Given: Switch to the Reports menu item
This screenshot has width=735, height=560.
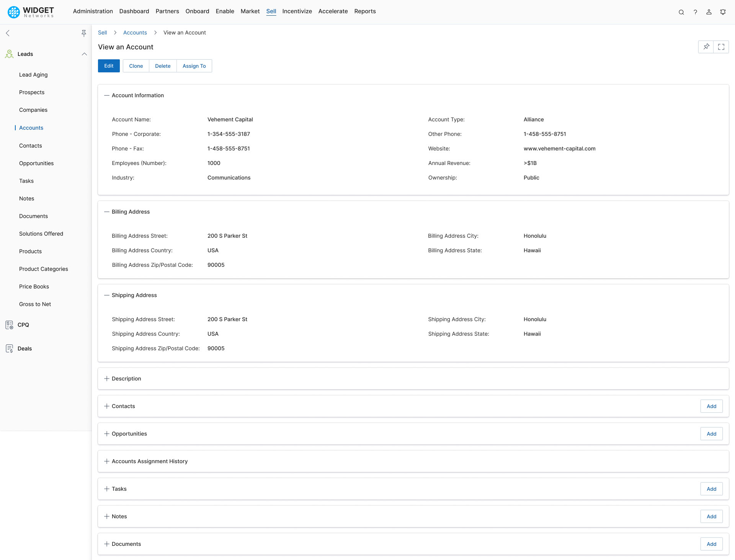Looking at the screenshot, I should 365,11.
